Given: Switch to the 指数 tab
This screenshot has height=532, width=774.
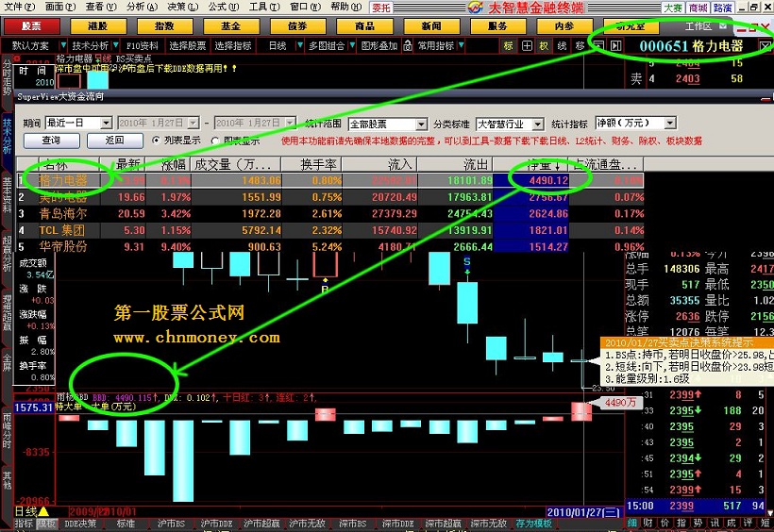Looking at the screenshot, I should [164, 25].
